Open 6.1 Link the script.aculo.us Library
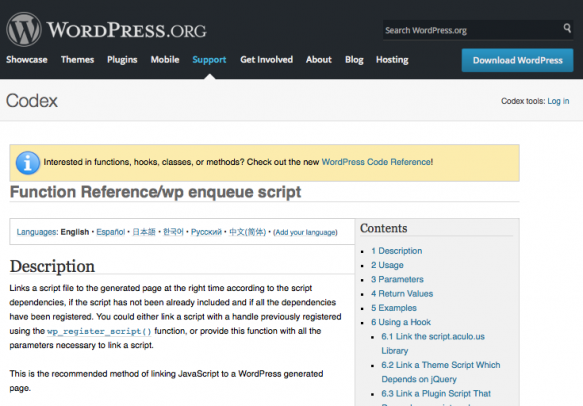 coord(433,344)
